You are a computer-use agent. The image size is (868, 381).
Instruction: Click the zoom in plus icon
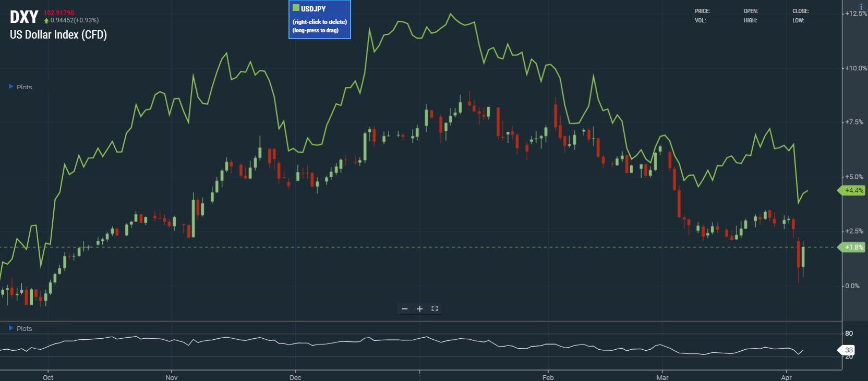click(419, 309)
